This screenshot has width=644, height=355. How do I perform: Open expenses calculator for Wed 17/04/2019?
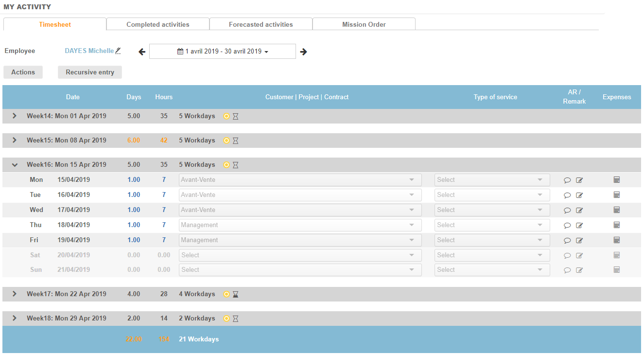click(617, 210)
